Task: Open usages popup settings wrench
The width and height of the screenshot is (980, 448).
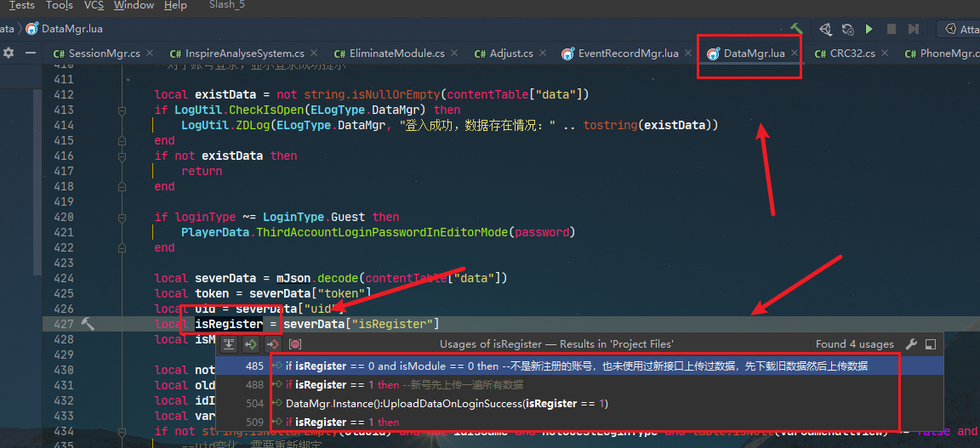Action: pos(911,344)
